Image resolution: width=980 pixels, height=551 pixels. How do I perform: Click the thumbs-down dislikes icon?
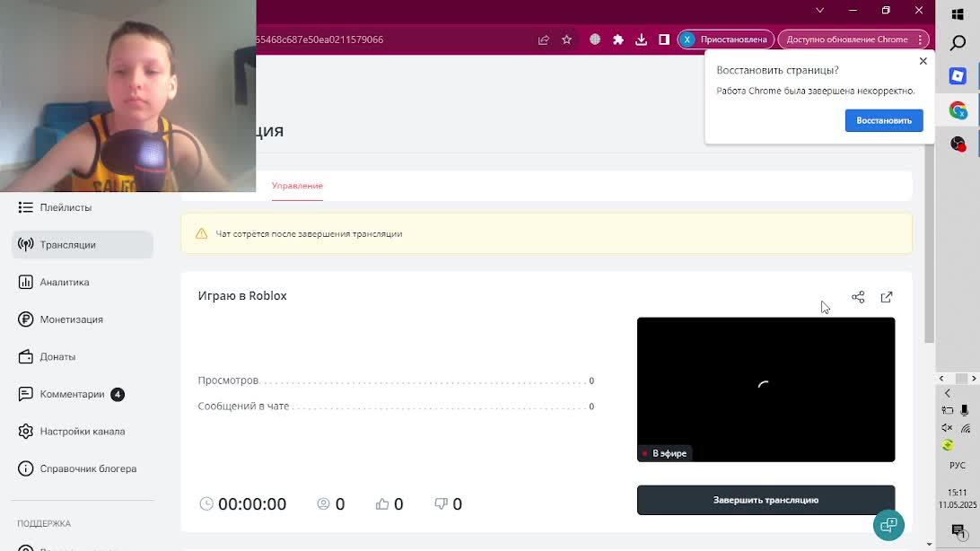pos(442,503)
